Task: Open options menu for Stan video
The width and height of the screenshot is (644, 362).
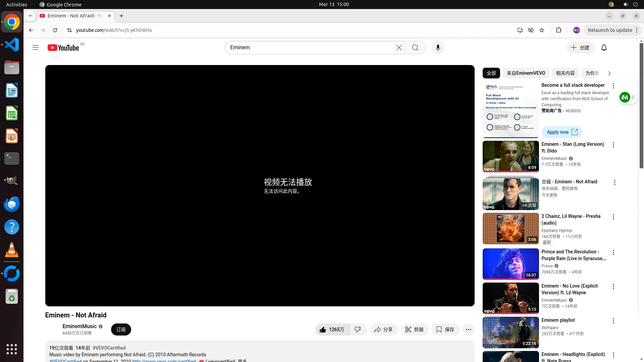Action: click(x=613, y=145)
